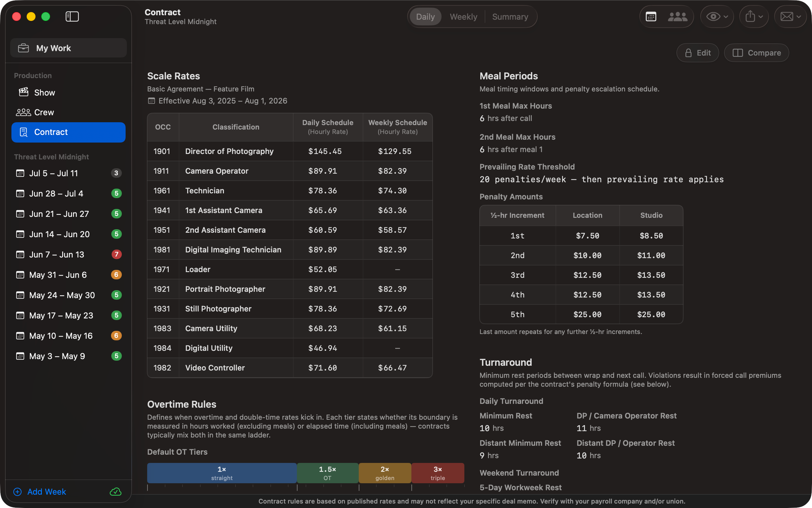Switch to the Weekly tab
The height and width of the screenshot is (508, 812).
[463, 17]
